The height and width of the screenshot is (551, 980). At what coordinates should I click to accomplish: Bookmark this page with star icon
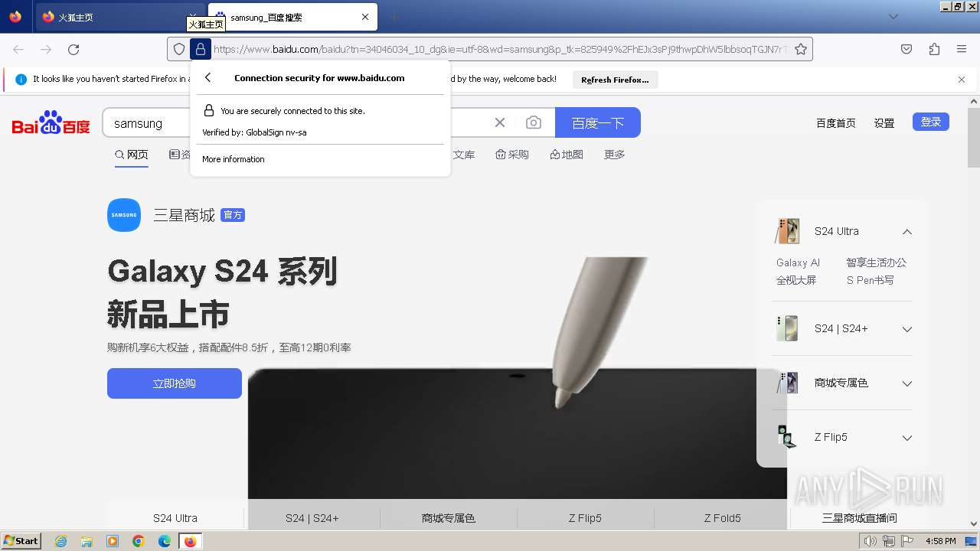801,49
